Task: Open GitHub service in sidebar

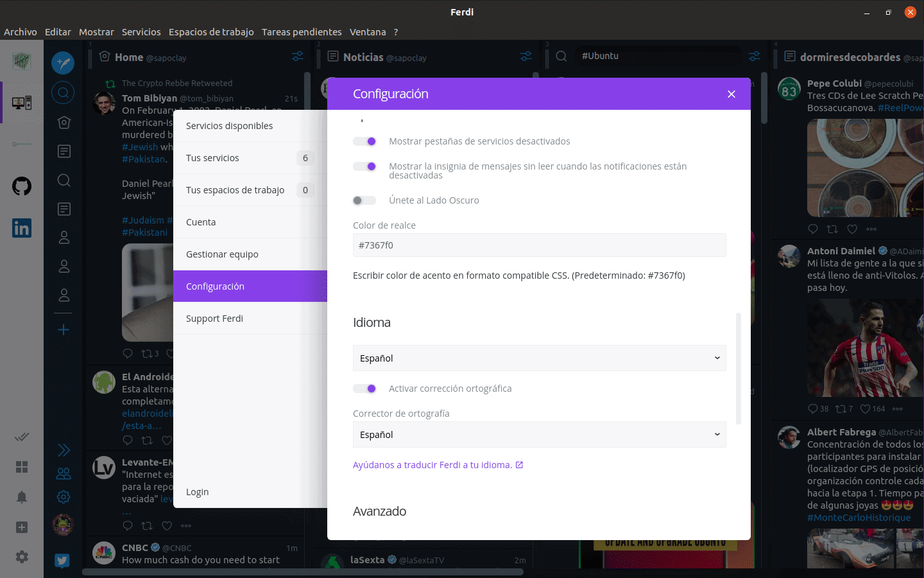Action: coord(22,187)
